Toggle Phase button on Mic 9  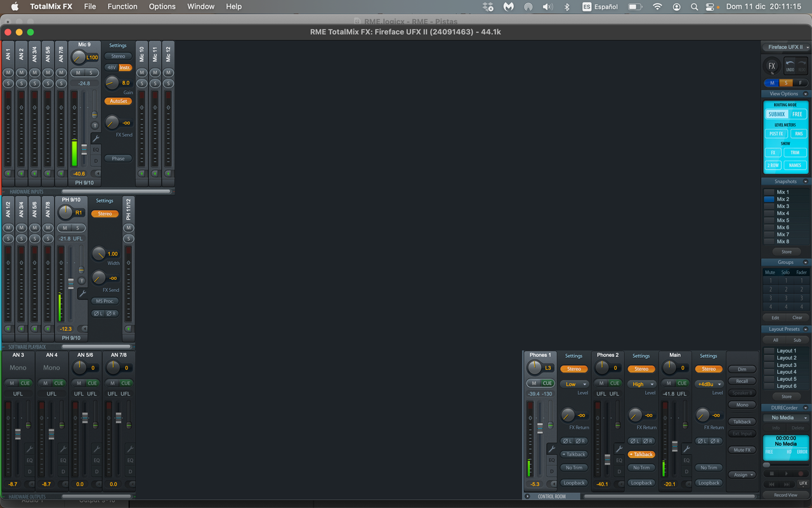click(x=119, y=159)
